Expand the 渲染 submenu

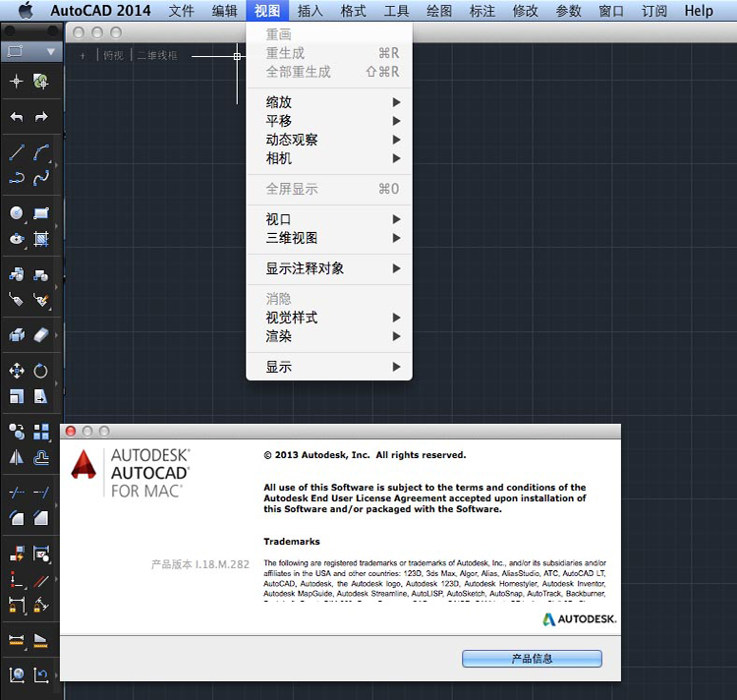[x=329, y=336]
